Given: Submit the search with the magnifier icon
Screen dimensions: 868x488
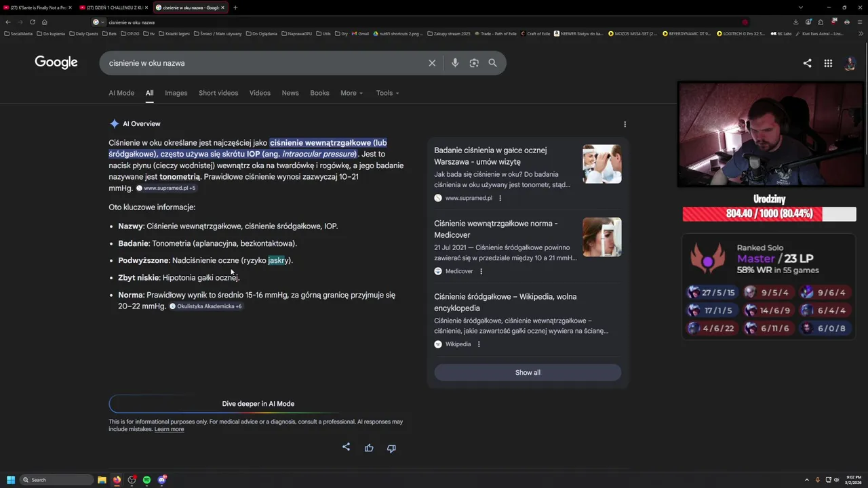Looking at the screenshot, I should (492, 63).
